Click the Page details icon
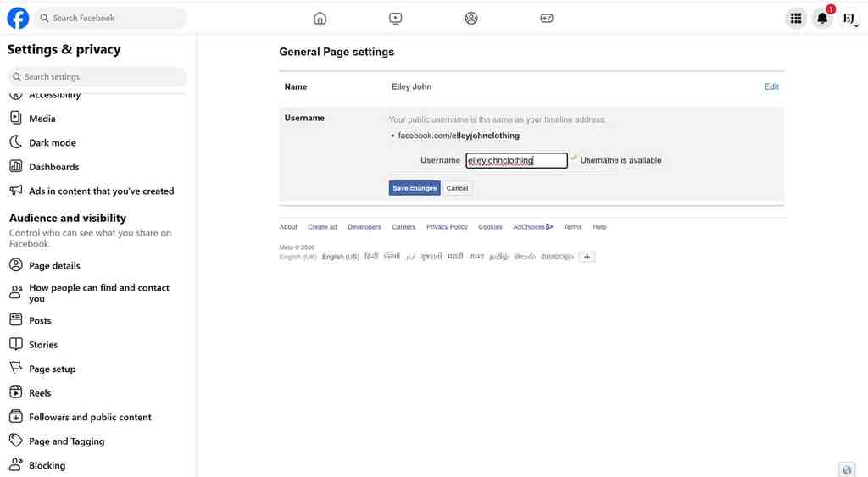868x477 pixels. [16, 265]
